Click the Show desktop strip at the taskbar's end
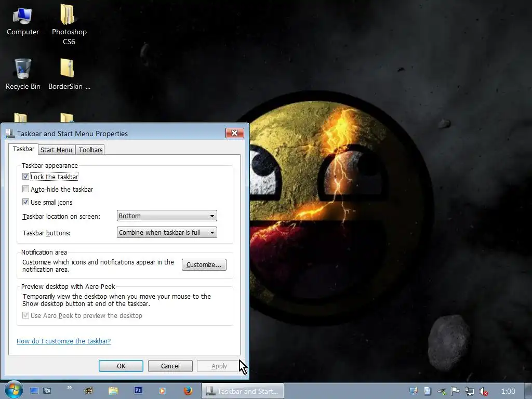 528,391
